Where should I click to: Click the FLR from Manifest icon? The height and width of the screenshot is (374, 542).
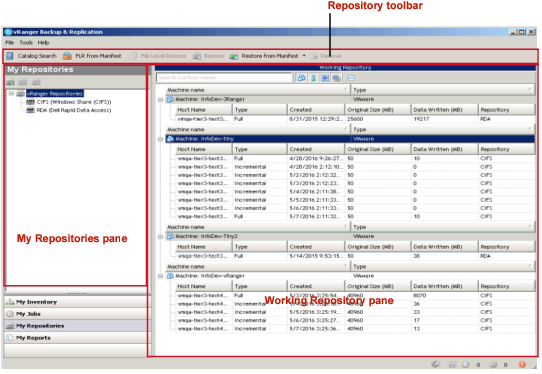pos(67,56)
